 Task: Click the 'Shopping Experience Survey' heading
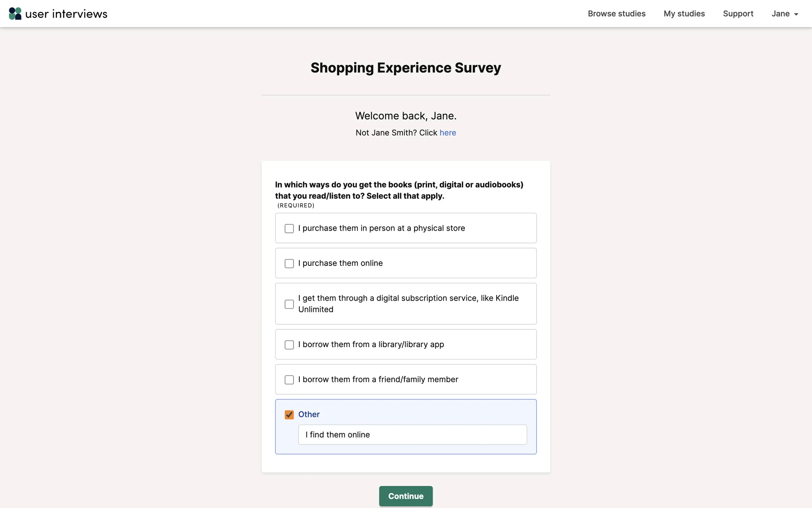click(x=406, y=68)
